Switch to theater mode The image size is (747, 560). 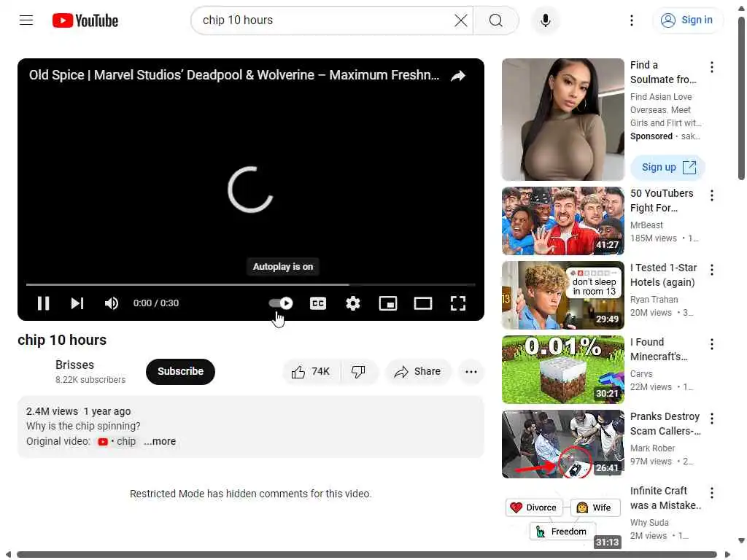point(422,303)
